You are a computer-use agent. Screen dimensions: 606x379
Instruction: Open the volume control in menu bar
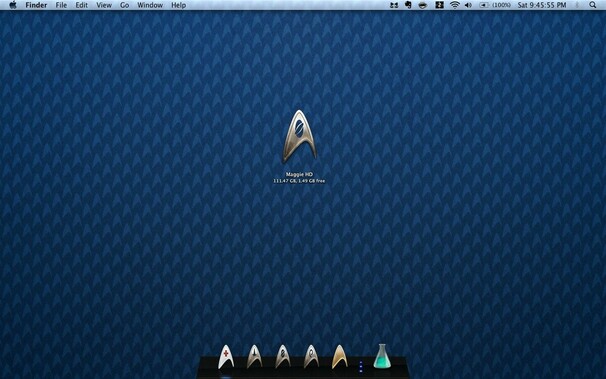coord(468,5)
